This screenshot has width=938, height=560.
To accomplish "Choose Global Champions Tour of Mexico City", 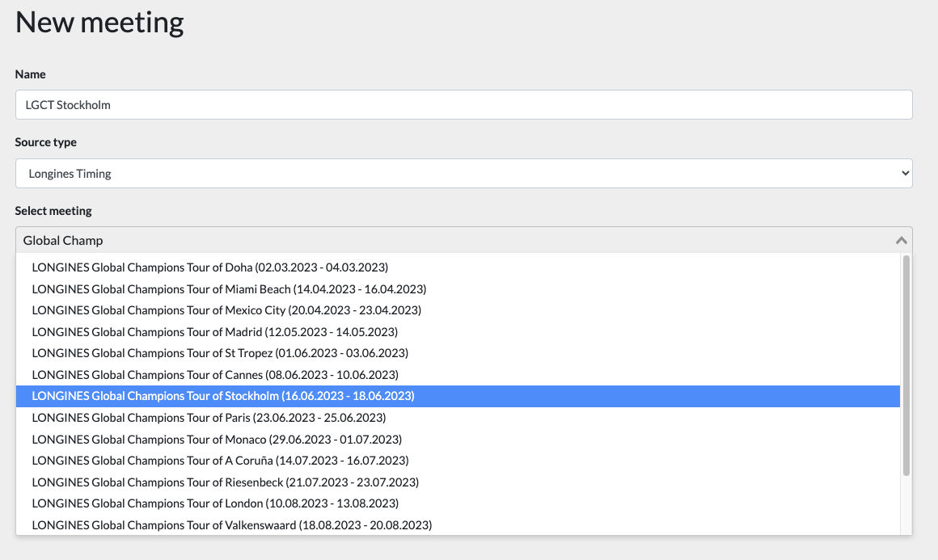I will click(458, 310).
